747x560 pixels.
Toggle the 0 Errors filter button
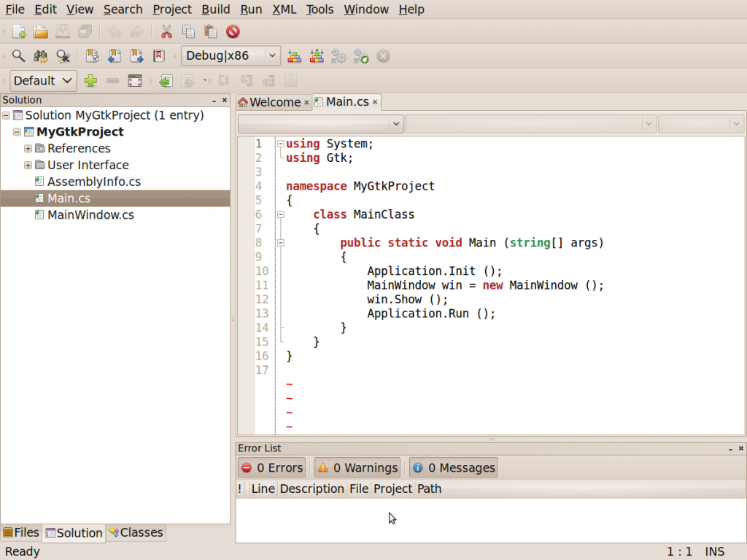pyautogui.click(x=272, y=467)
